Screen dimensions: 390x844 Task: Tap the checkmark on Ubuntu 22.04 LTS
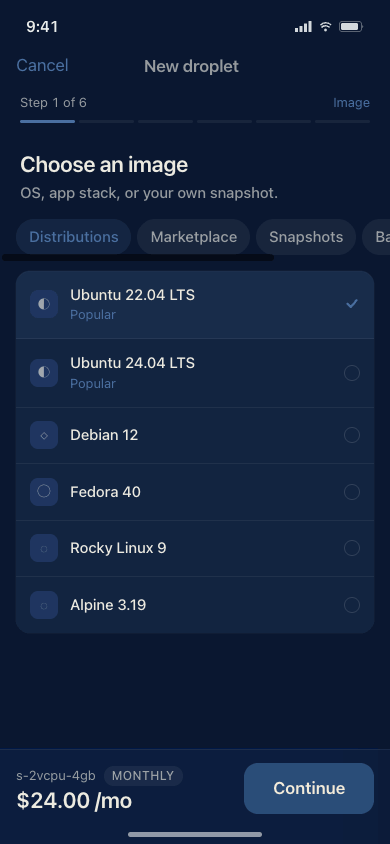(x=352, y=304)
